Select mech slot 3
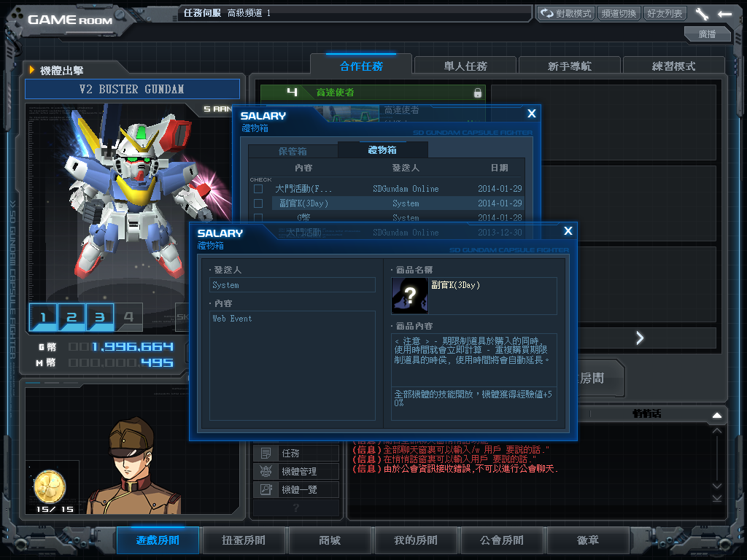Image resolution: width=747 pixels, height=560 pixels. (99, 316)
